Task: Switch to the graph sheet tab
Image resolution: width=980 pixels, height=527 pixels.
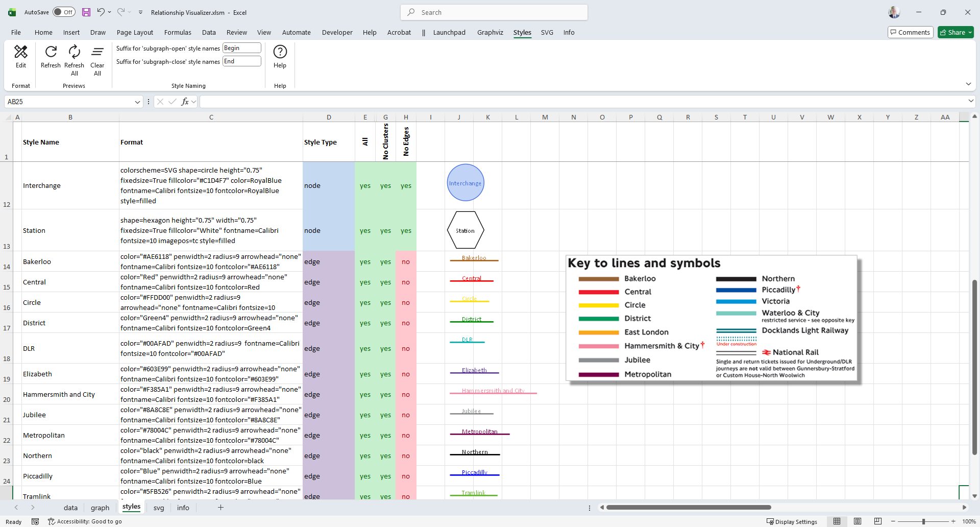Action: pos(100,508)
